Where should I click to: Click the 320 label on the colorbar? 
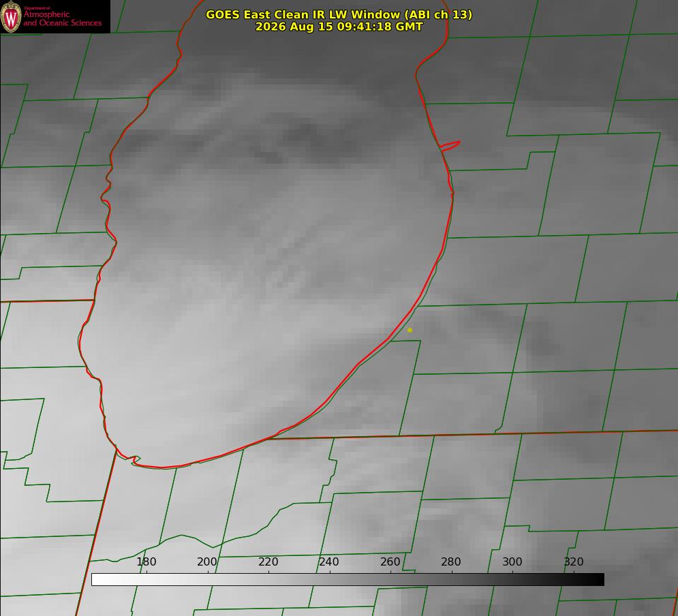[574, 561]
